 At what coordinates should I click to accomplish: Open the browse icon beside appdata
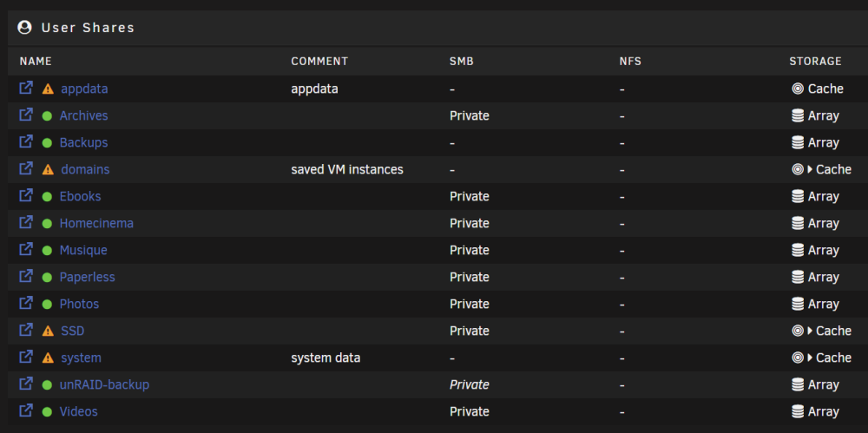point(26,88)
